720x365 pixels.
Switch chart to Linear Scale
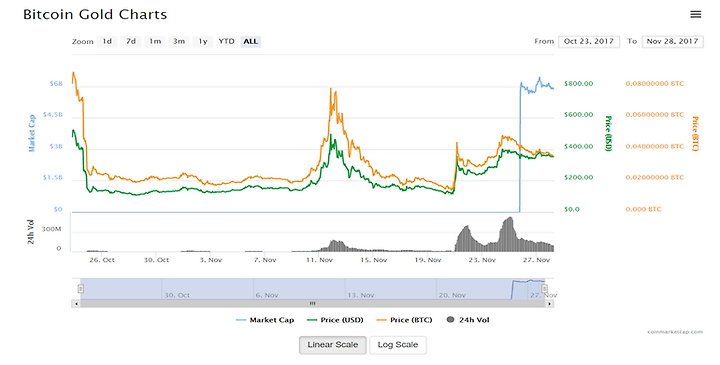pyautogui.click(x=333, y=345)
